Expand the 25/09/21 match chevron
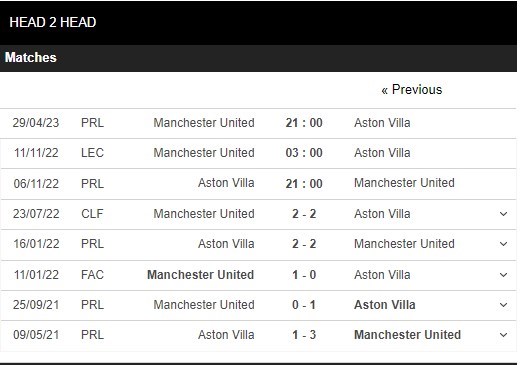The width and height of the screenshot is (521, 365). click(503, 305)
